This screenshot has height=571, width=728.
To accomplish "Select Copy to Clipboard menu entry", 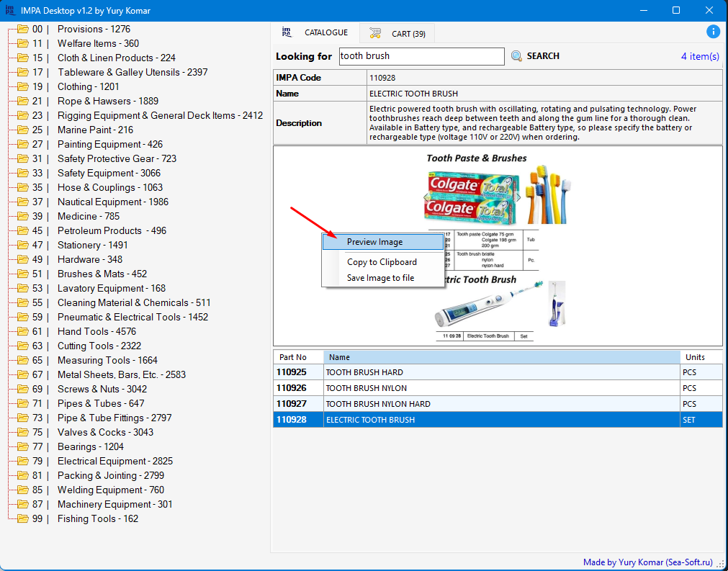I will 382,262.
